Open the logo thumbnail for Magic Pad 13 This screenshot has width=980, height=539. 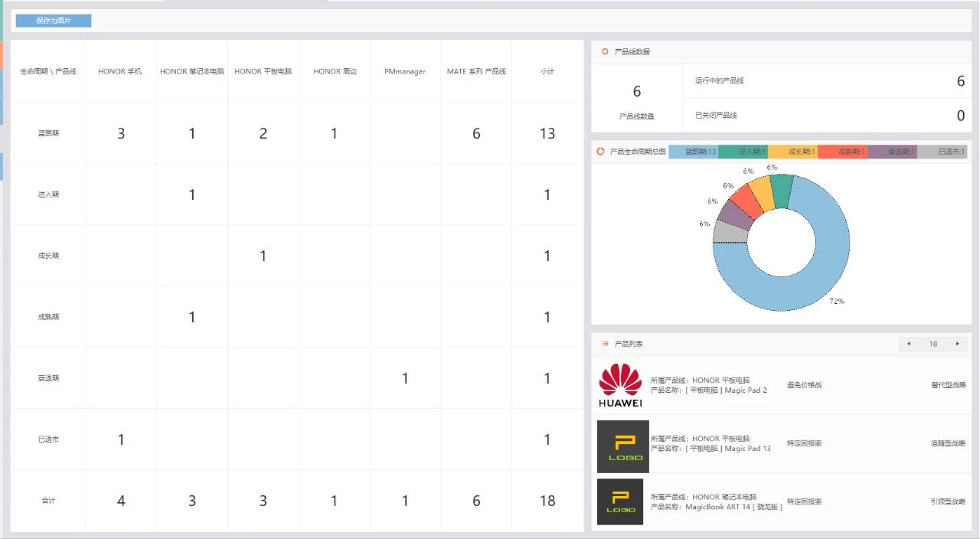(x=622, y=446)
